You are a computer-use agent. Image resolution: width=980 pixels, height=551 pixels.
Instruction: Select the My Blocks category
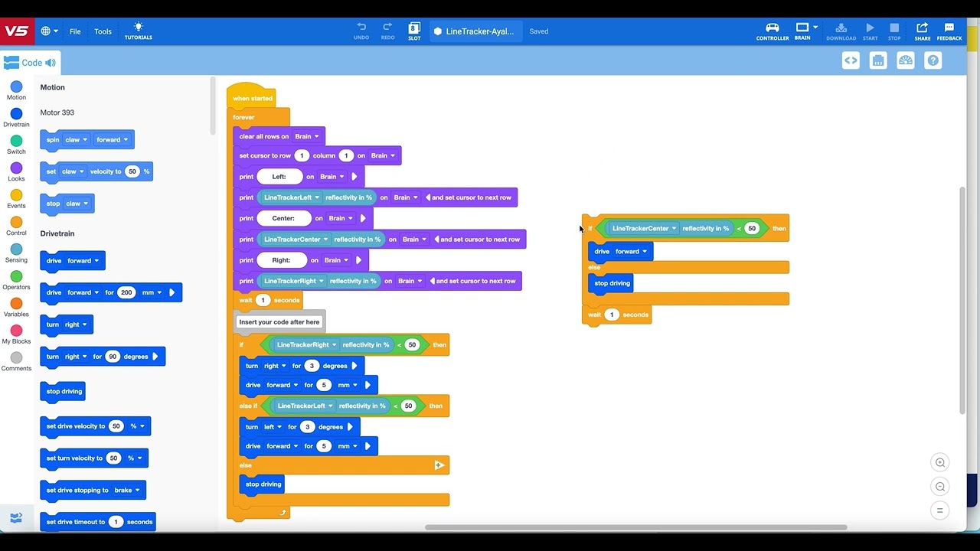point(16,335)
